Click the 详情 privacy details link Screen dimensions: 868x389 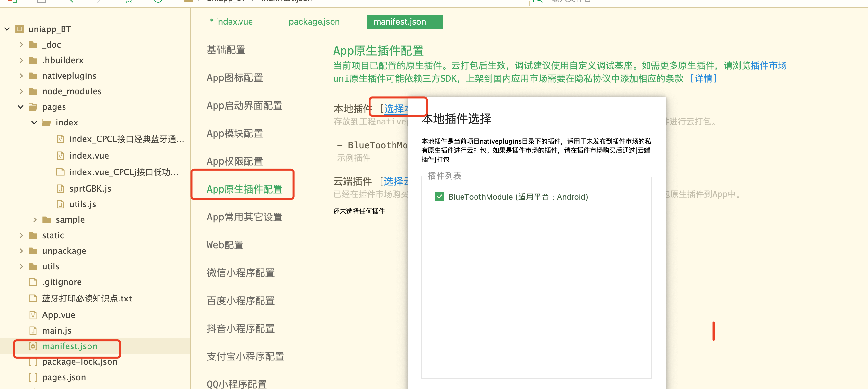pyautogui.click(x=703, y=78)
